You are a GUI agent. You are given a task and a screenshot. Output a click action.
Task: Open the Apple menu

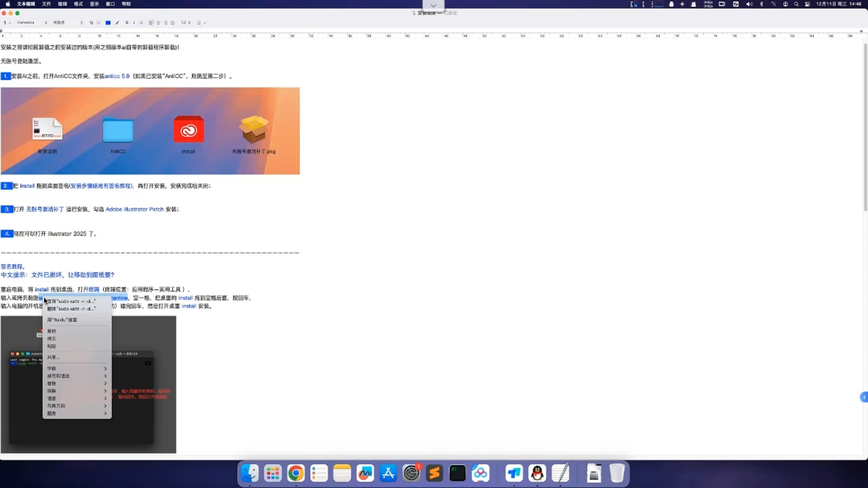pyautogui.click(x=8, y=4)
